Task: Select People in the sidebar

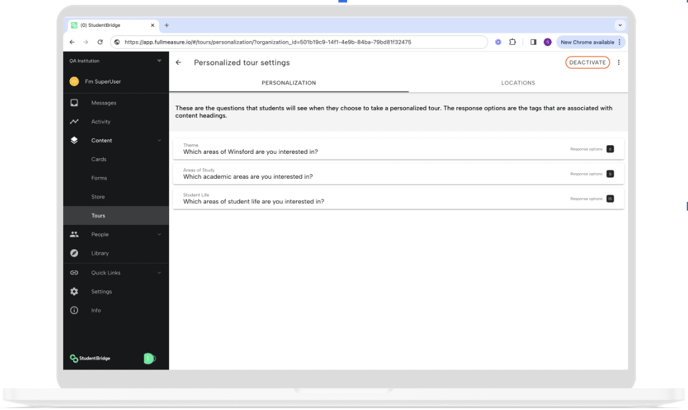Action: coord(100,234)
